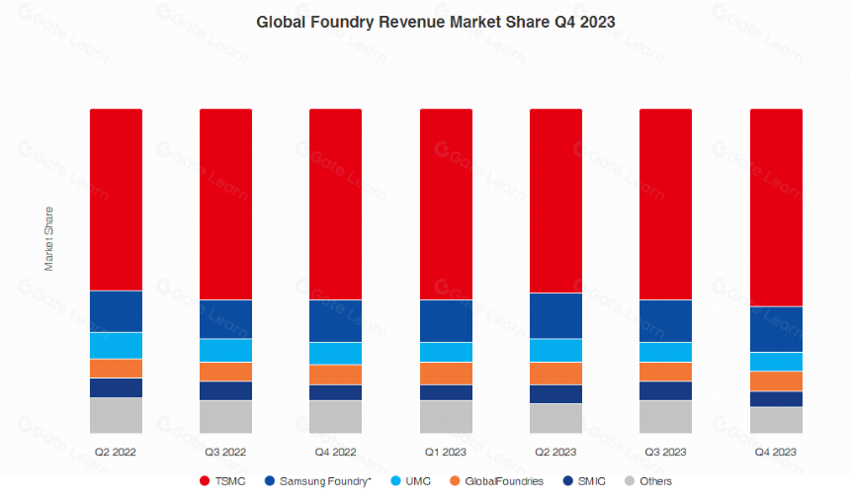Viewport: 850px width, 504px height.
Task: Click the Q1 2023 axis label
Action: click(446, 452)
